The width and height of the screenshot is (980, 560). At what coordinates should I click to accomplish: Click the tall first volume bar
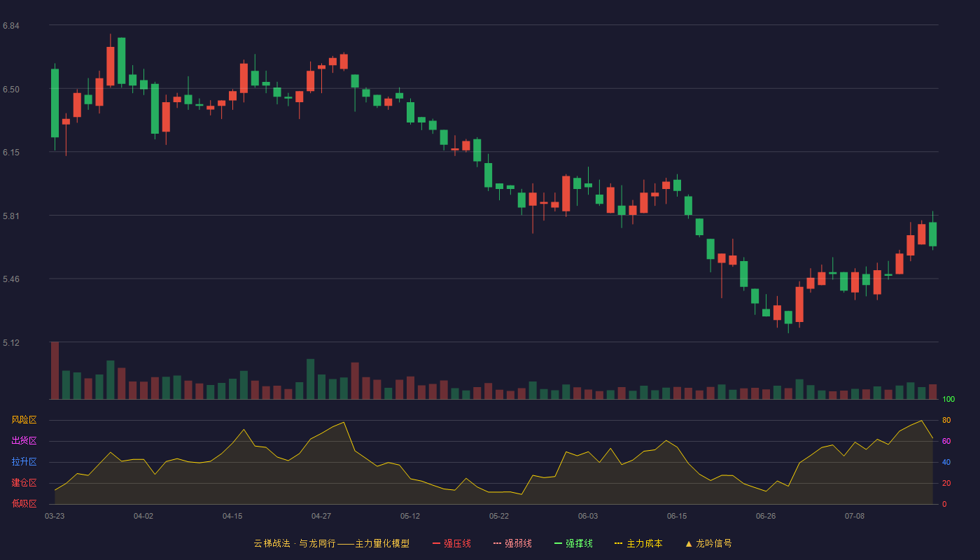click(55, 370)
